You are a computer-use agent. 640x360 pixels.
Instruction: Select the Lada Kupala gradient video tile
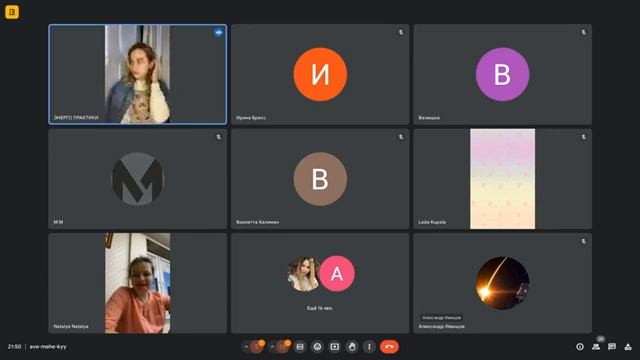pos(502,179)
